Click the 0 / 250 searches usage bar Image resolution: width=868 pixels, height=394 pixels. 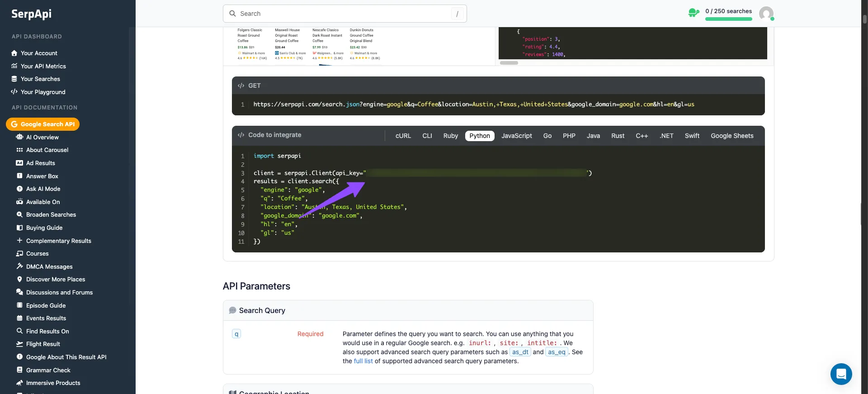pyautogui.click(x=729, y=19)
